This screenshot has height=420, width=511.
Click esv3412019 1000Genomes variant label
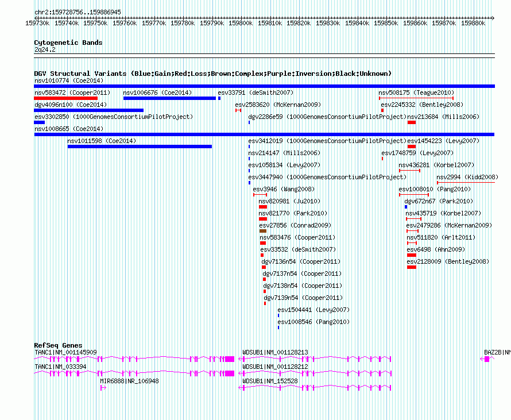tap(327, 141)
